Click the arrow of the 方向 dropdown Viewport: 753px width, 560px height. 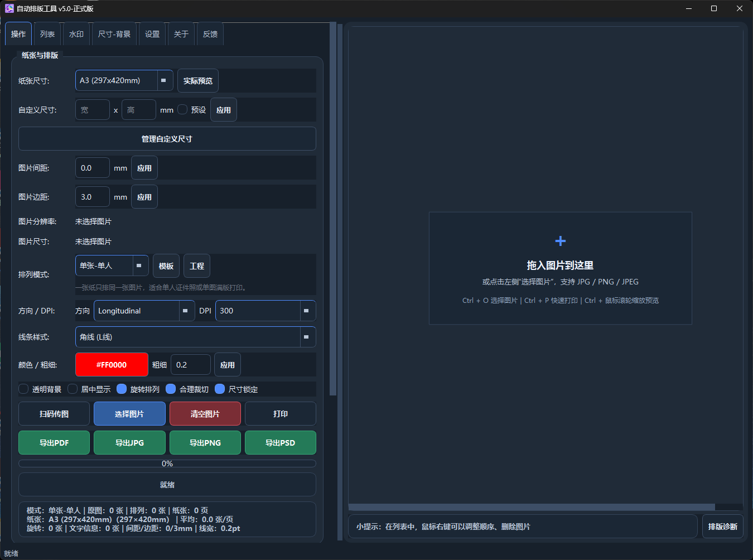tap(186, 311)
